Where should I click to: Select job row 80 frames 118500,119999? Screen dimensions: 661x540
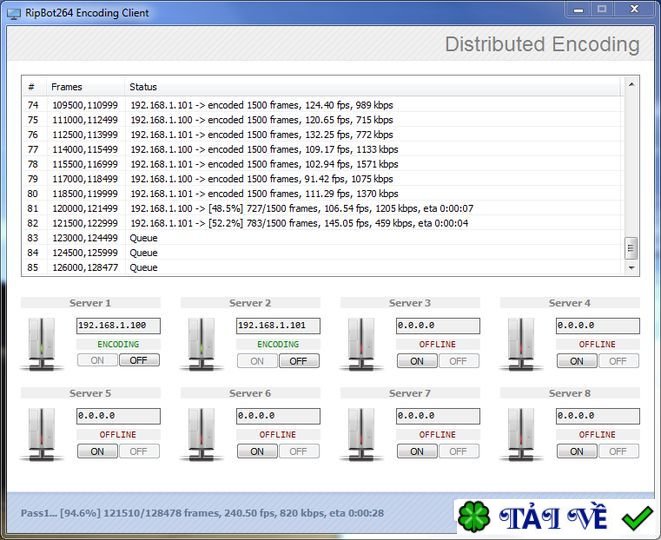click(x=322, y=193)
